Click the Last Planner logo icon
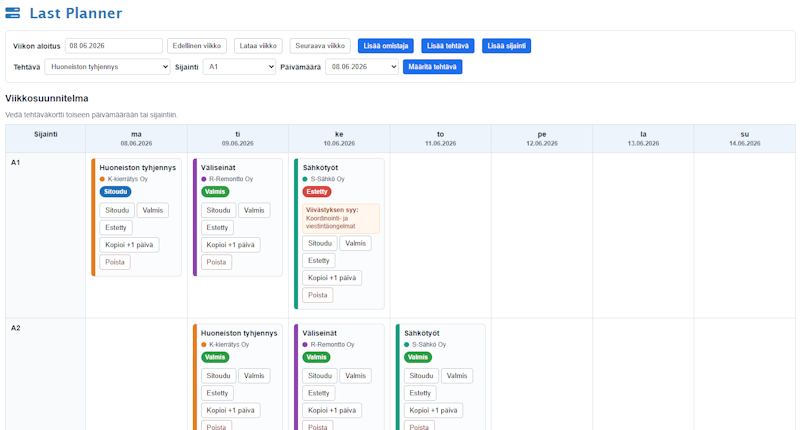 point(13,13)
